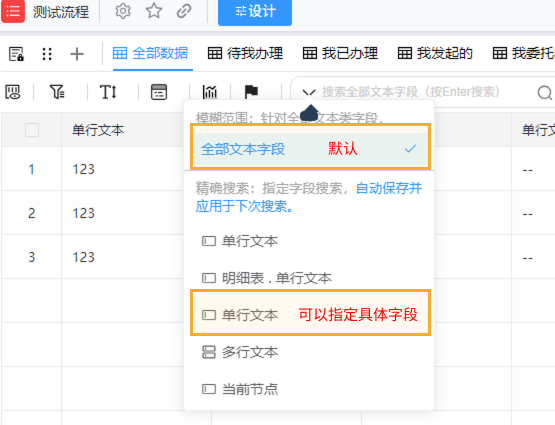This screenshot has width=555, height=425.
Task: Click 123 in row 1
Action: 84,169
